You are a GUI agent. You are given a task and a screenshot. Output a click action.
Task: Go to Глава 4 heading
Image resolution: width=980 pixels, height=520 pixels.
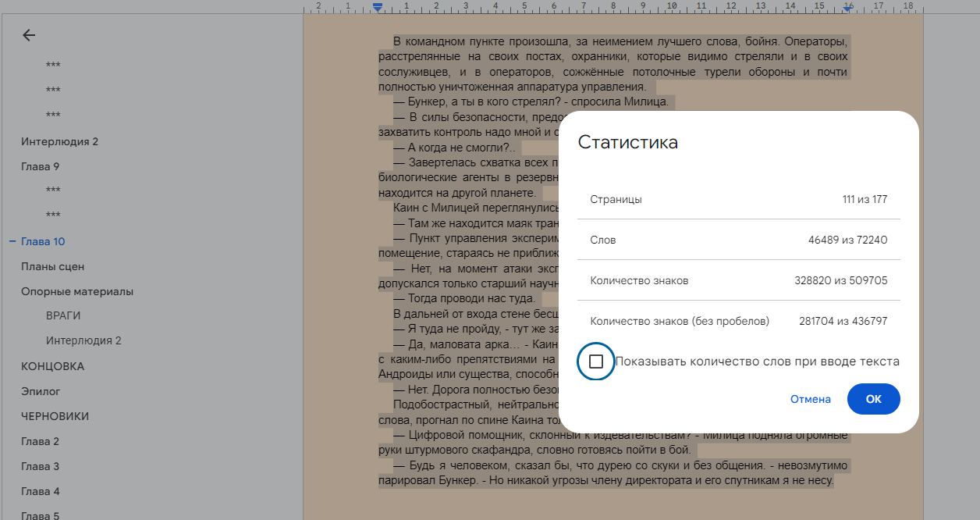(x=41, y=491)
